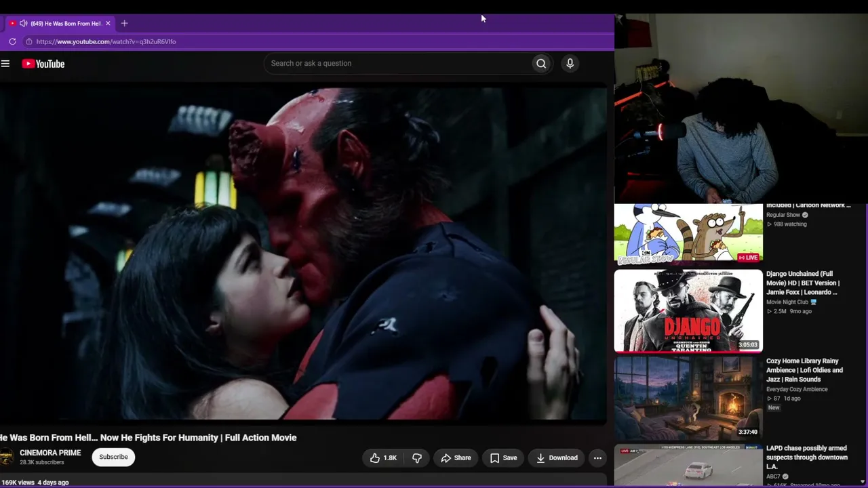Go to YouTube home via logo
The image size is (868, 488).
point(43,64)
